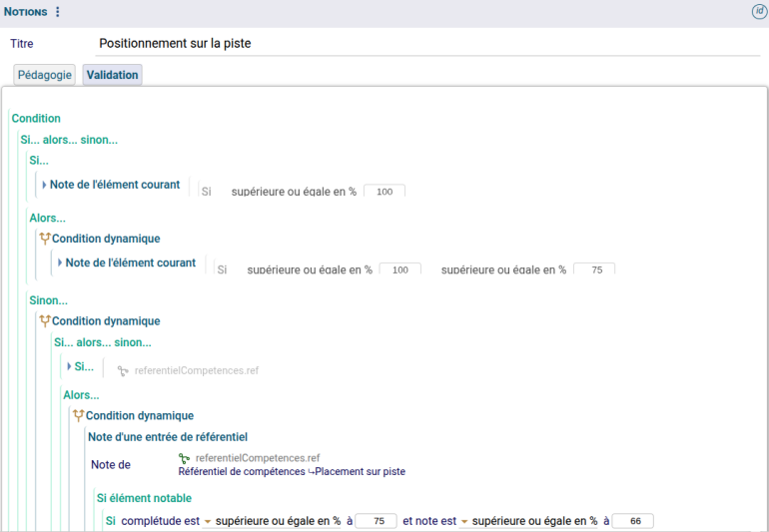
Task: Click the 100 value in first Si row
Action: point(384,191)
